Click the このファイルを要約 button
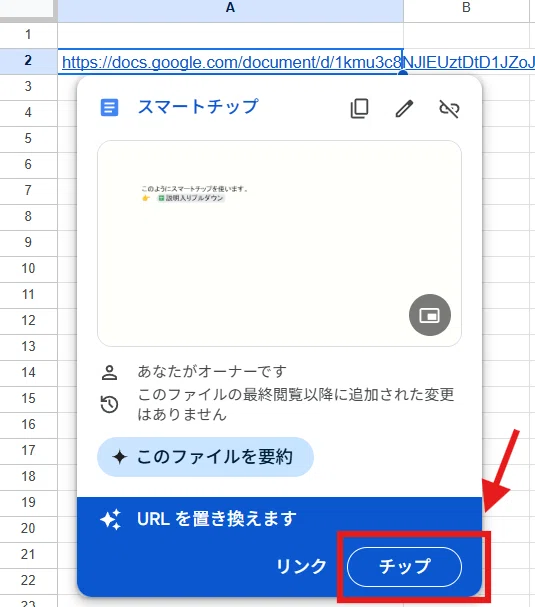This screenshot has height=607, width=535. pos(205,457)
